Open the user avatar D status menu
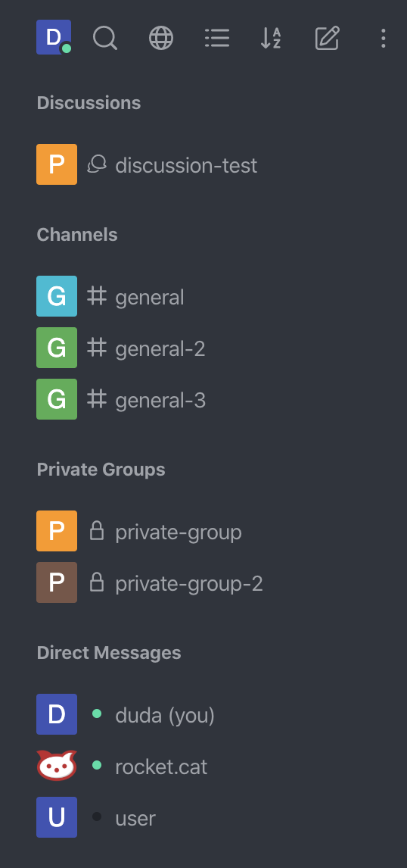 pyautogui.click(x=54, y=37)
